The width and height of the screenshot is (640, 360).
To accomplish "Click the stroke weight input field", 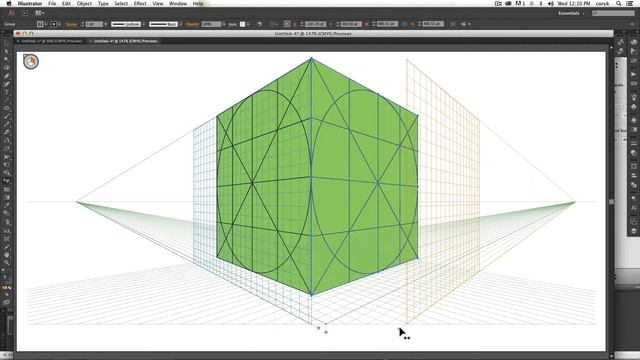I will (x=94, y=24).
